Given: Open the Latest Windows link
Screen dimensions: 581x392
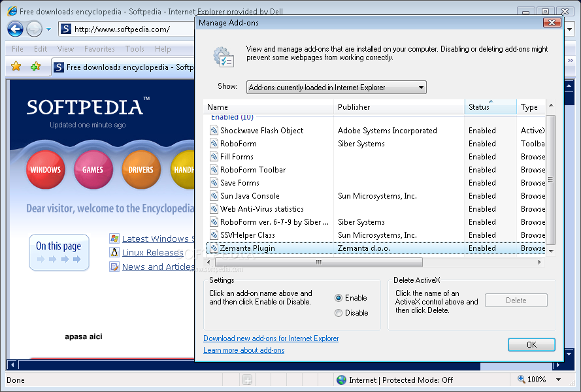Looking at the screenshot, I should [158, 238].
